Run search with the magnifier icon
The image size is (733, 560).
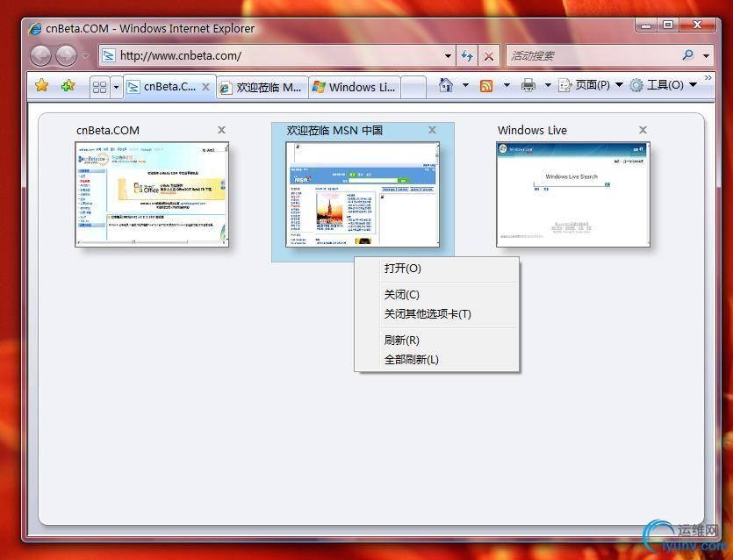(x=688, y=55)
